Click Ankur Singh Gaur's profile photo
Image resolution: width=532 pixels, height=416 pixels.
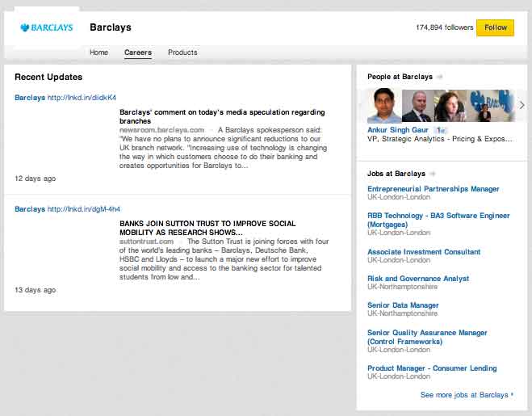pos(383,106)
